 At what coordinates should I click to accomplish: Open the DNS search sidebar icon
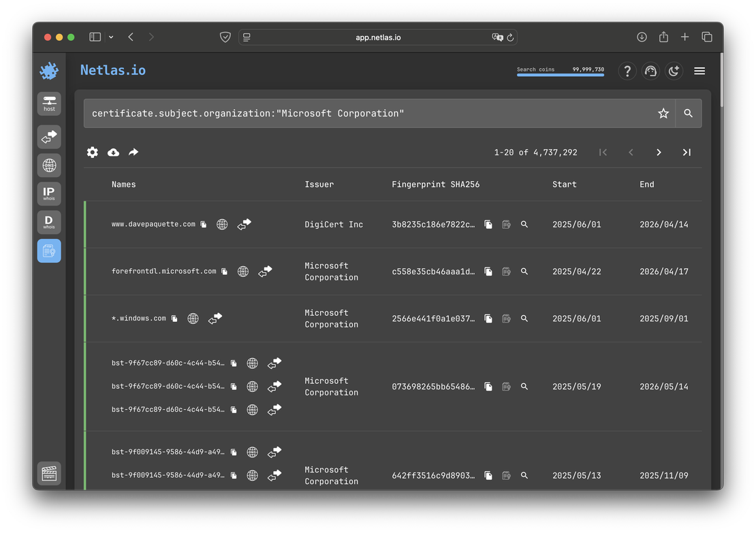click(x=49, y=165)
